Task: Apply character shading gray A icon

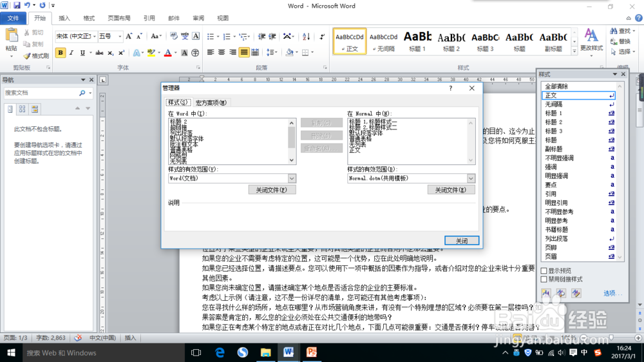Action: tap(184, 53)
